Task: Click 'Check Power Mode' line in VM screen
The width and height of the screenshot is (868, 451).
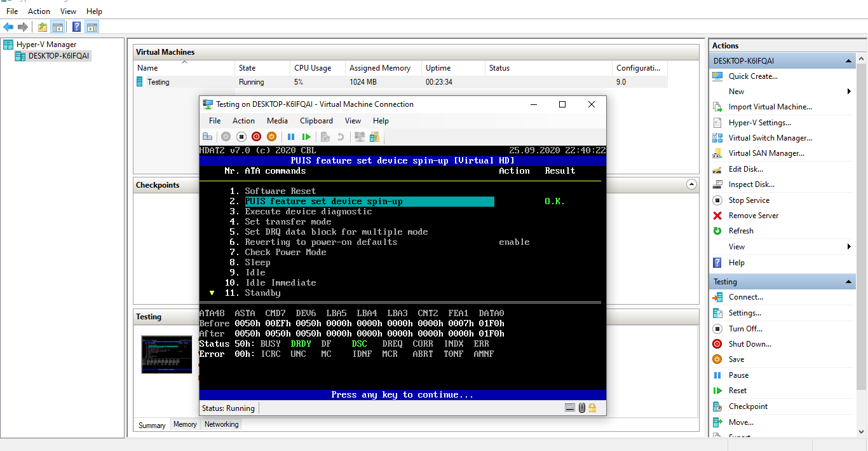Action: 285,252
